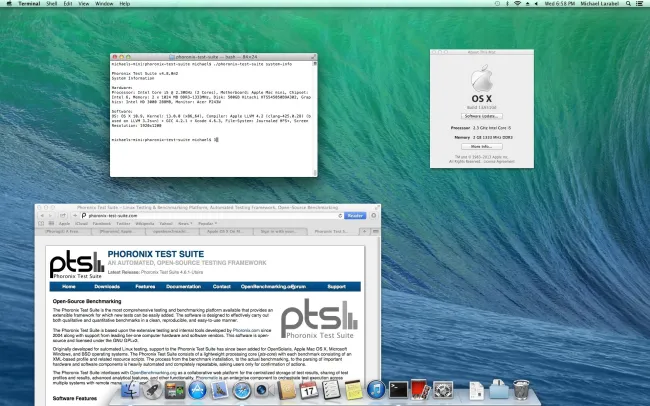
Task: Open Finder from the Dock
Action: pos(130,390)
